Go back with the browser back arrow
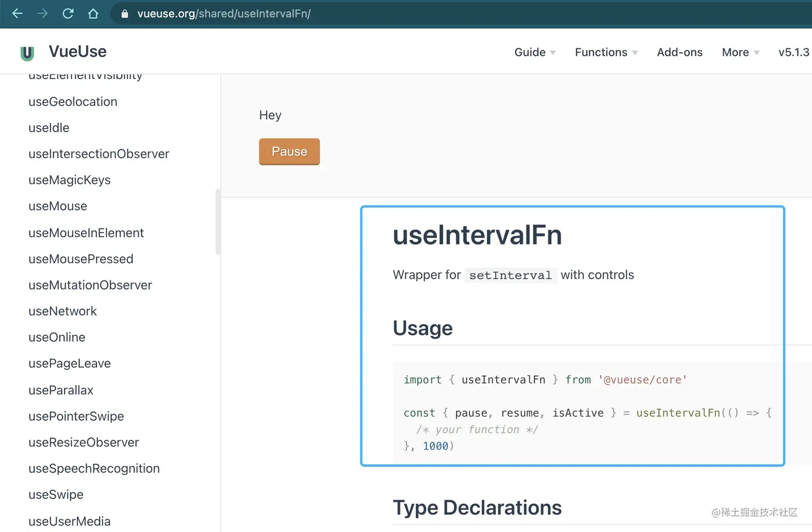This screenshot has height=532, width=812. (x=17, y=13)
